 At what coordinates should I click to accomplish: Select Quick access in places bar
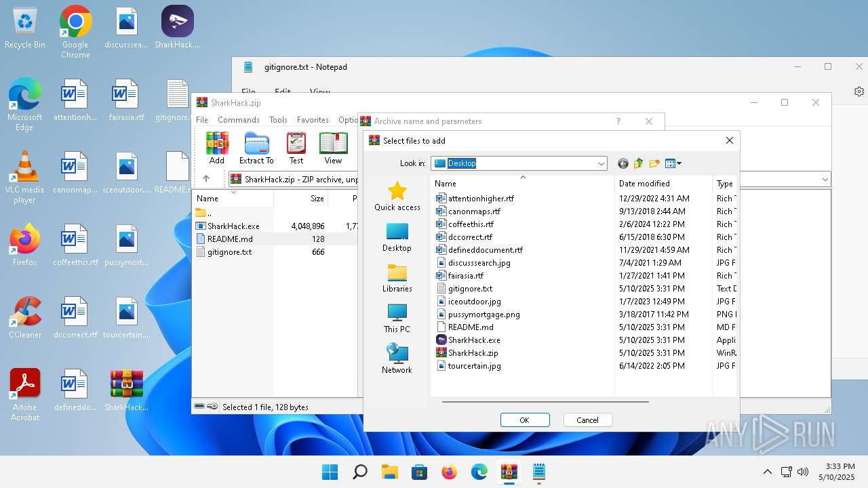pyautogui.click(x=397, y=197)
